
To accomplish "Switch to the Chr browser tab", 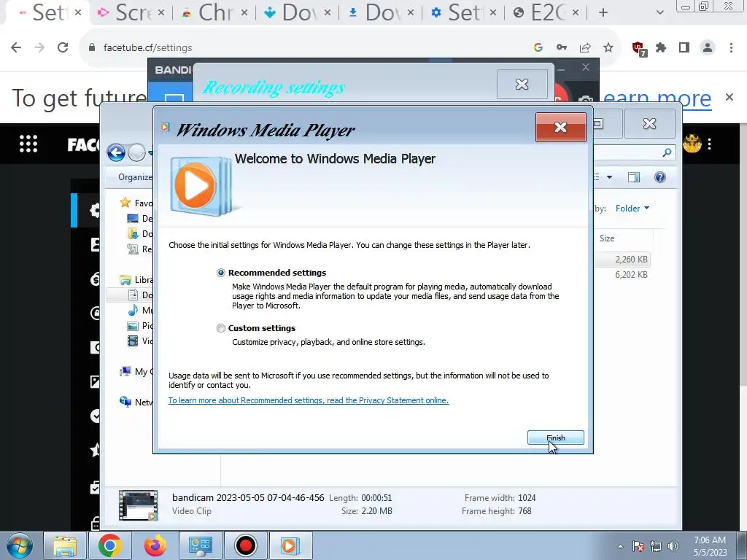I will tap(212, 12).
